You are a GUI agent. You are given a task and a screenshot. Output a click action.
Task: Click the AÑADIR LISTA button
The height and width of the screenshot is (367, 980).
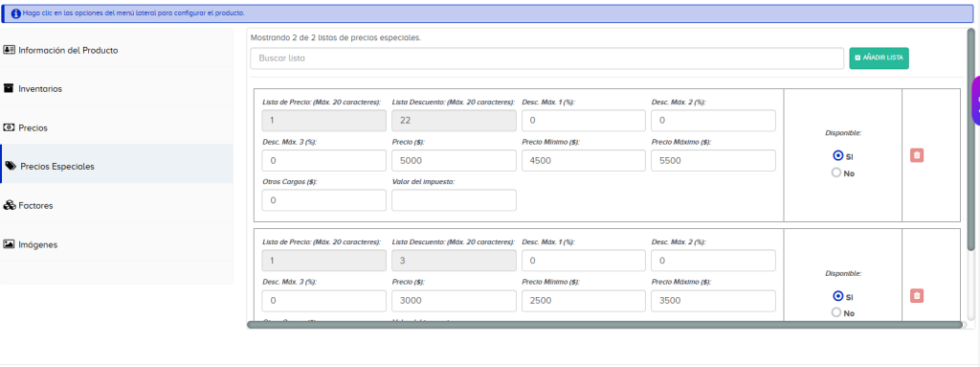(879, 57)
